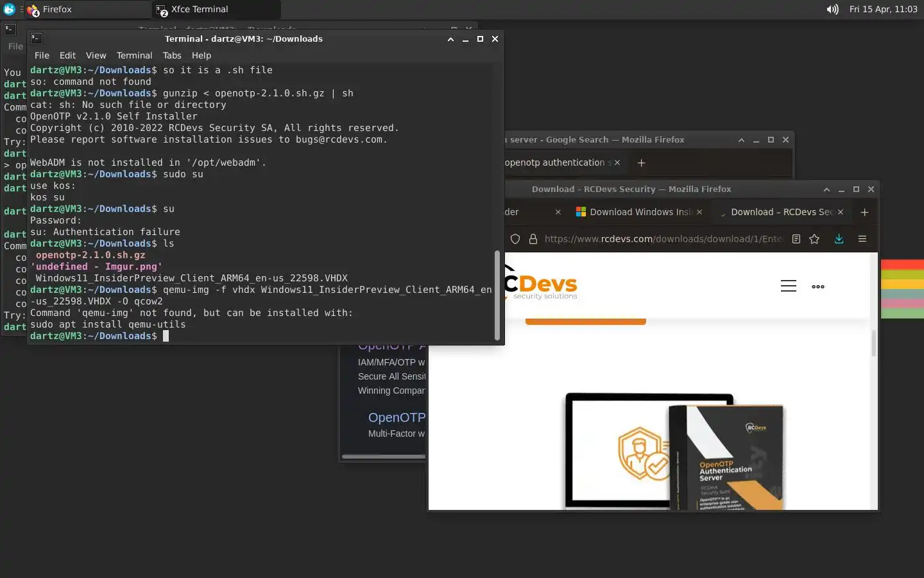Bookmark this page with the star icon

pyautogui.click(x=814, y=239)
